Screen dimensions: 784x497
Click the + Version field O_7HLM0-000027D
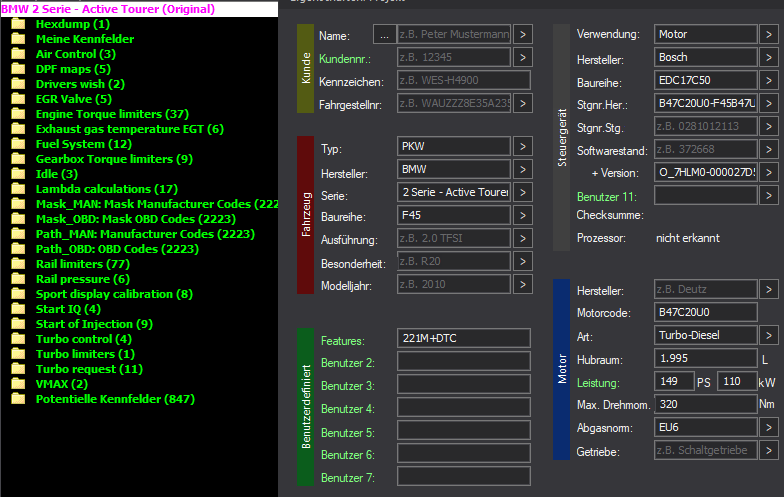coord(706,172)
